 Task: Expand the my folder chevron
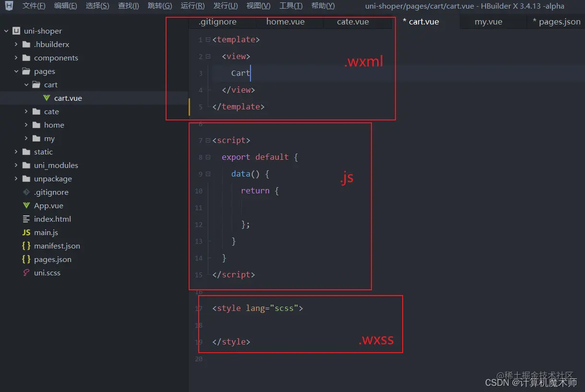coord(26,139)
